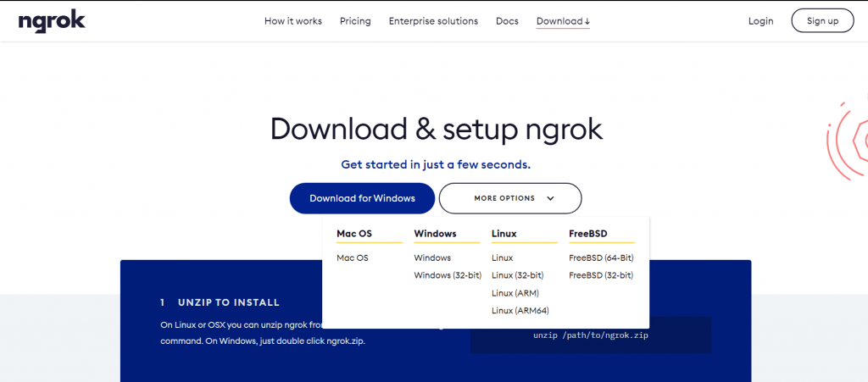Click the Login link
The height and width of the screenshot is (382, 868).
(760, 21)
